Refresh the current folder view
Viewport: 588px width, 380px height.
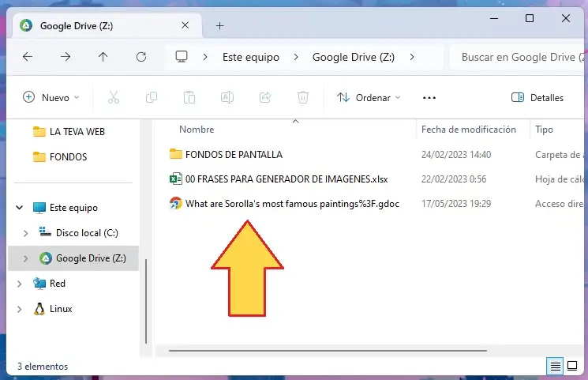[141, 57]
